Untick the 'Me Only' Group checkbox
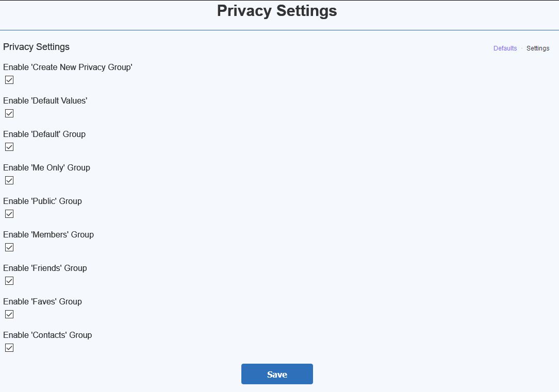This screenshot has width=559, height=392. point(9,180)
